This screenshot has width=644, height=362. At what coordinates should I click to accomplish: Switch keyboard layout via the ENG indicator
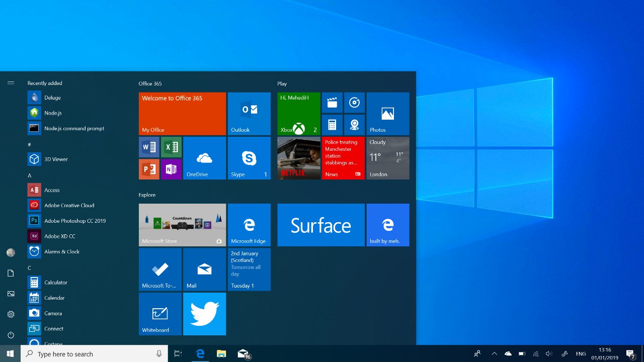581,353
